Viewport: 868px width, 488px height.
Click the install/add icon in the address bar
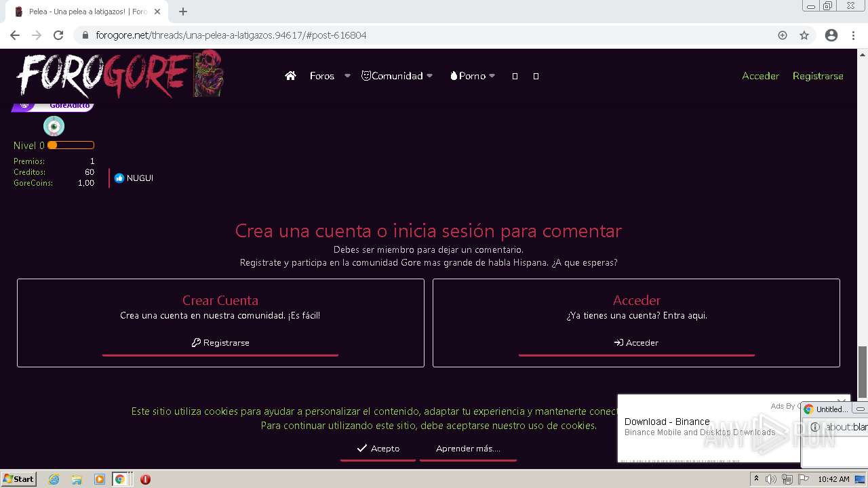tap(783, 35)
